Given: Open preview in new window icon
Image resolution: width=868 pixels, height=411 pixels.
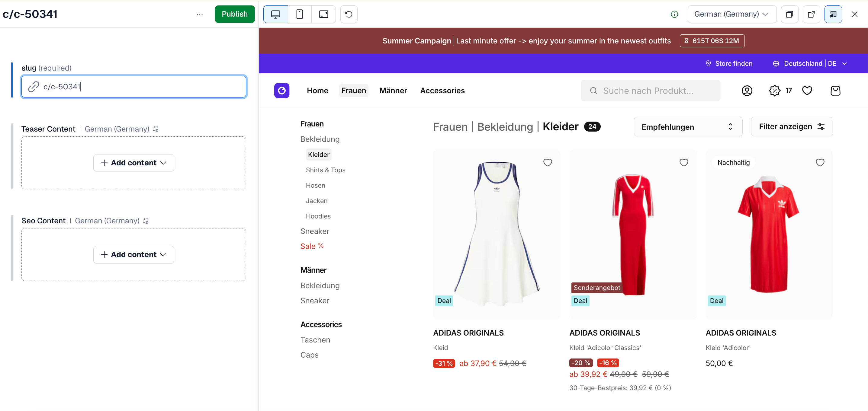Looking at the screenshot, I should point(811,14).
